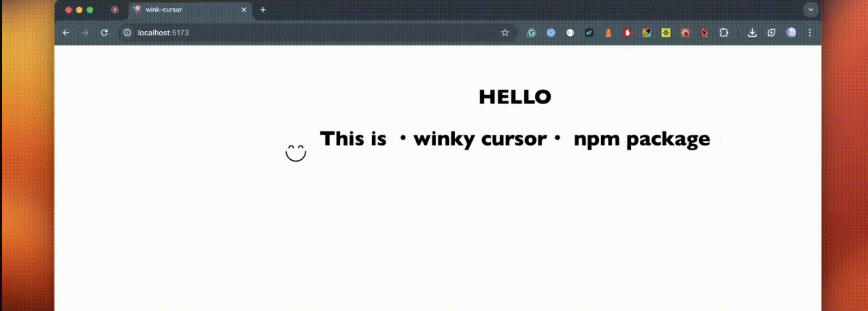Click the browser back arrow
The height and width of the screenshot is (311, 868).
pos(66,33)
